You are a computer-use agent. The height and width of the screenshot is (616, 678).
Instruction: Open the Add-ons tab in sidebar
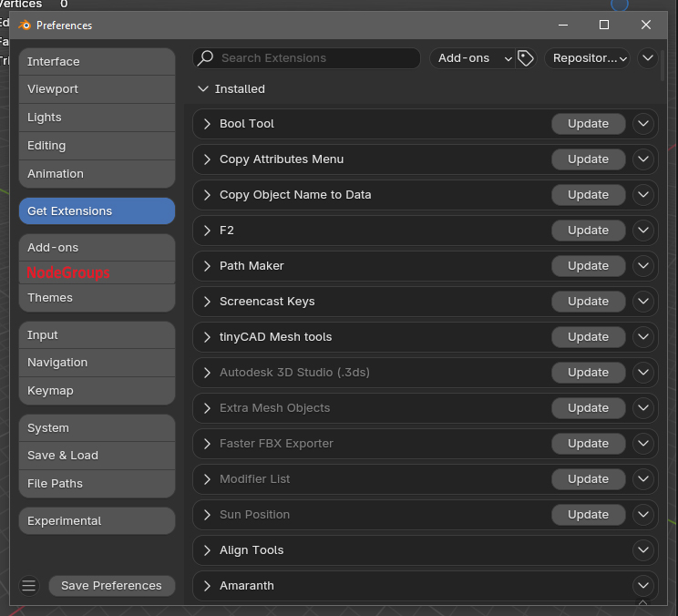97,247
